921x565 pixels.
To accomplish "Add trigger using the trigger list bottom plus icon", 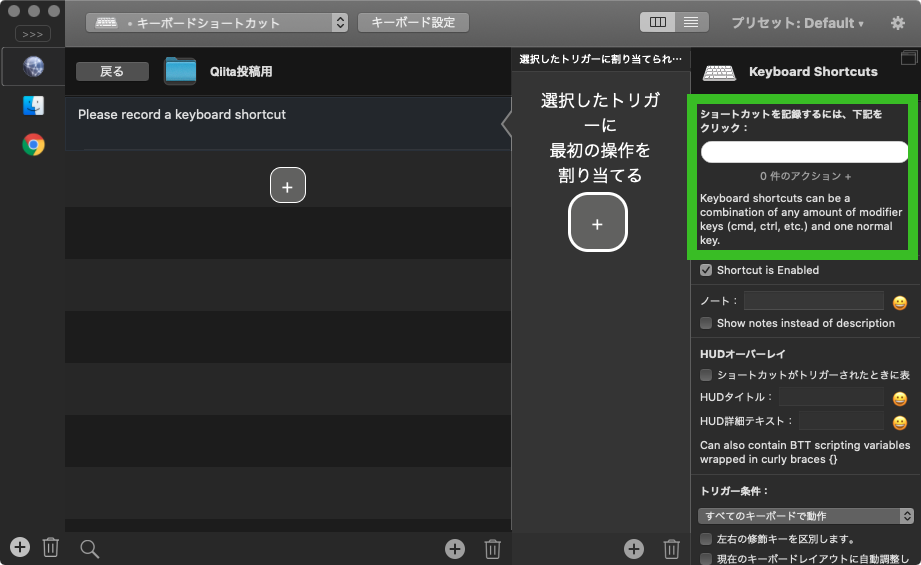I will pos(455,549).
